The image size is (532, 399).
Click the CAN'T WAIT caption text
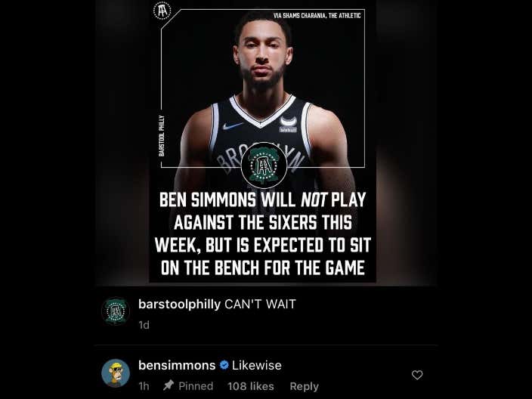pos(260,304)
